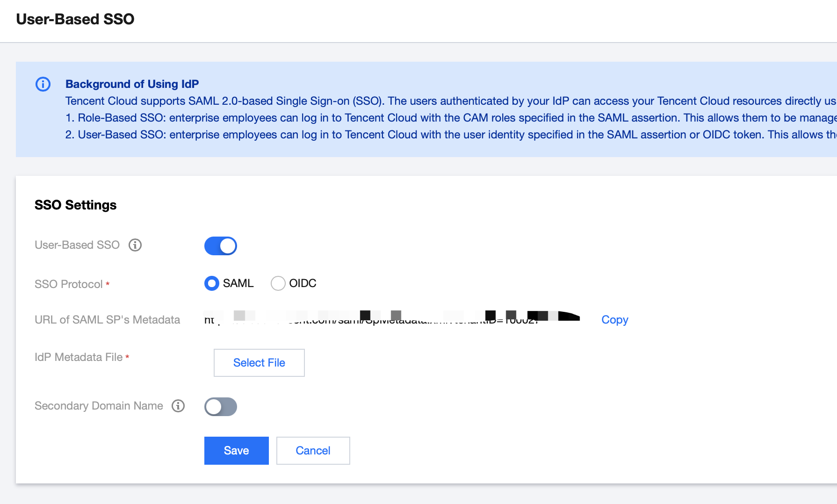This screenshot has width=837, height=504.
Task: Select the SAML protocol radio button
Action: 212,283
